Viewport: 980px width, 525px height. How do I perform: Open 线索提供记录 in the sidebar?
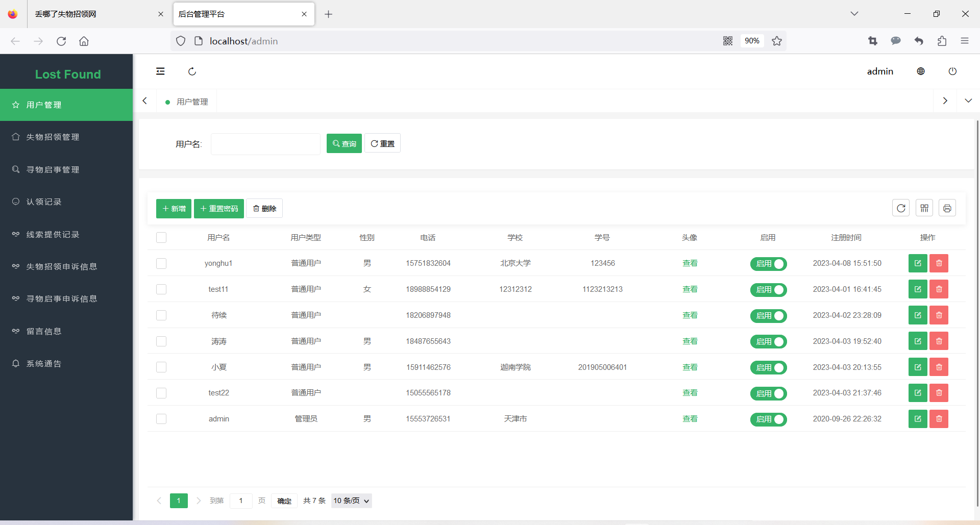[x=66, y=234]
